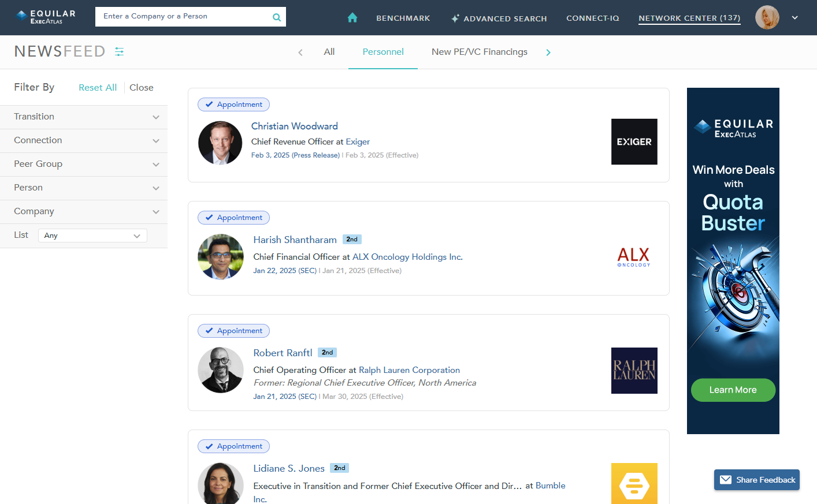The image size is (817, 504).
Task: Click the 2nd connection badge beside Lidiane Jones
Action: 340,468
